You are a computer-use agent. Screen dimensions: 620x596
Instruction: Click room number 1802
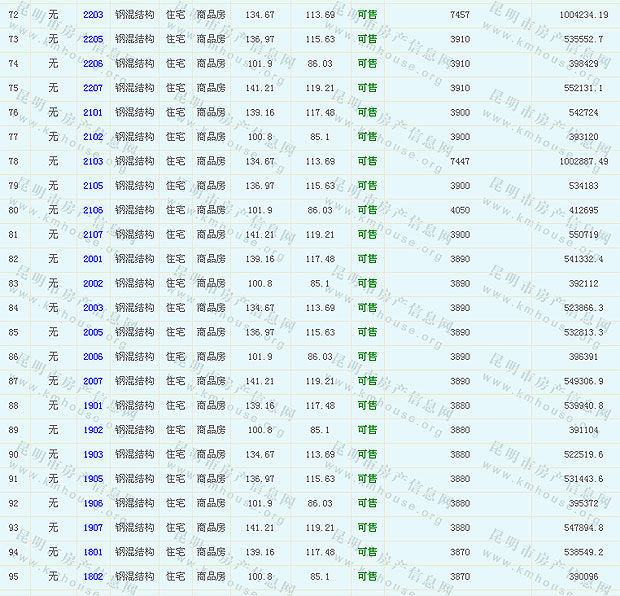(x=92, y=577)
